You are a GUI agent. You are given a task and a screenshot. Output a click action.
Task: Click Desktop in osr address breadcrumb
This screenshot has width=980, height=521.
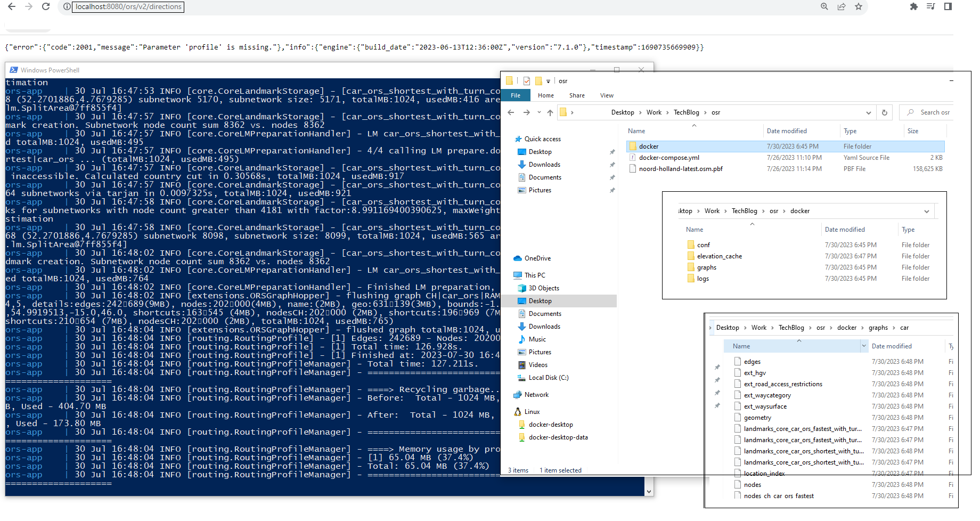tap(623, 112)
